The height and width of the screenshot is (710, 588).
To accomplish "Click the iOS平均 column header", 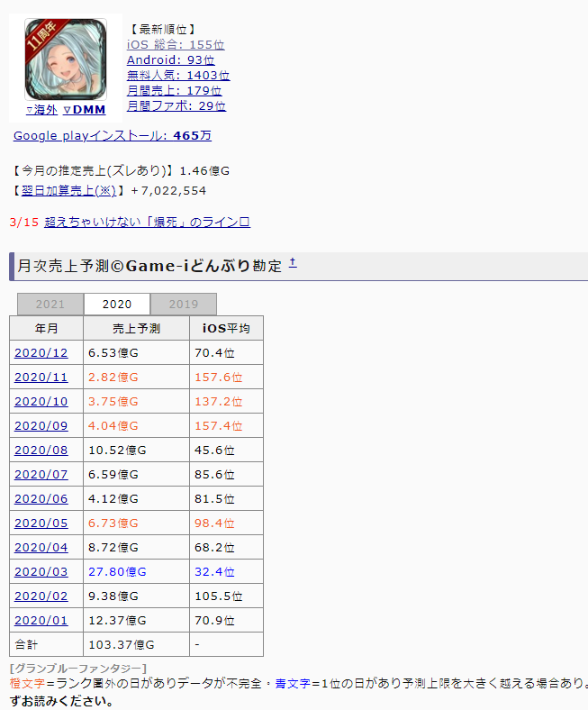I will (226, 328).
